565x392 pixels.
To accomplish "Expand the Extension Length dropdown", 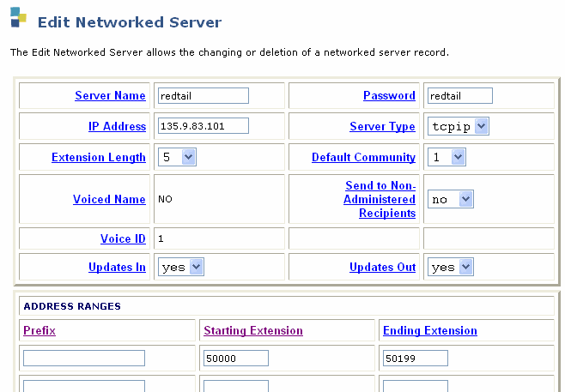I will [177, 157].
